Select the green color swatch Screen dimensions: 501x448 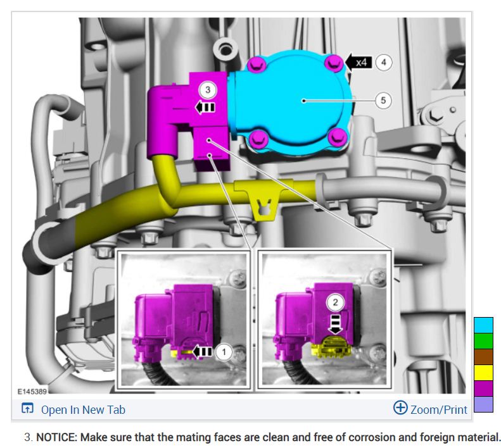click(x=483, y=341)
